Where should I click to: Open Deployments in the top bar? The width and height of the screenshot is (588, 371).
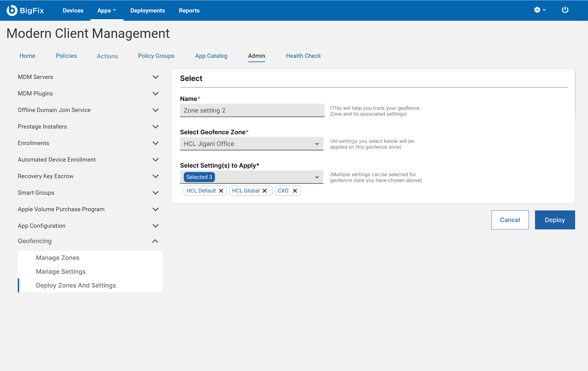(148, 10)
